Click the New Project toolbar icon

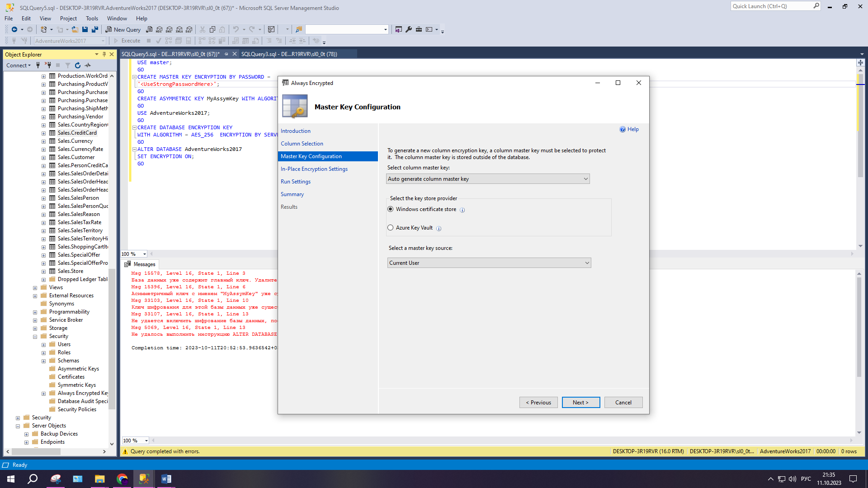tap(43, 29)
